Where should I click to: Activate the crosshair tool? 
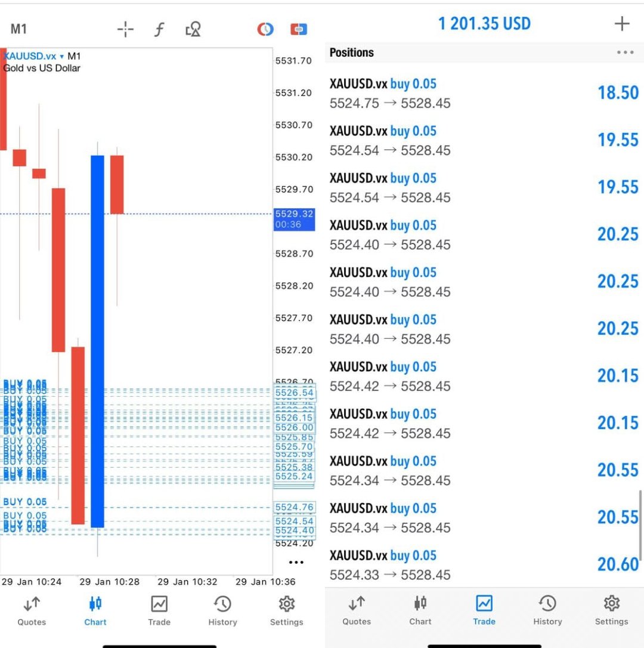(125, 29)
